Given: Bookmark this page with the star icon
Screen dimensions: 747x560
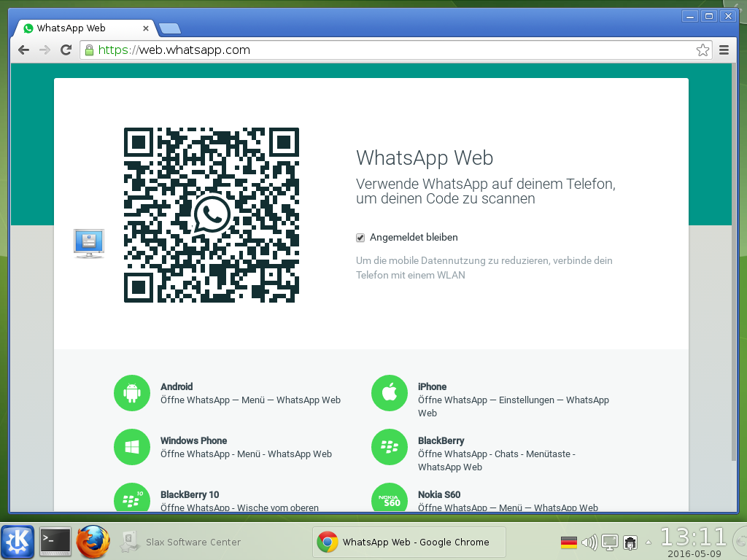Looking at the screenshot, I should (x=703, y=50).
